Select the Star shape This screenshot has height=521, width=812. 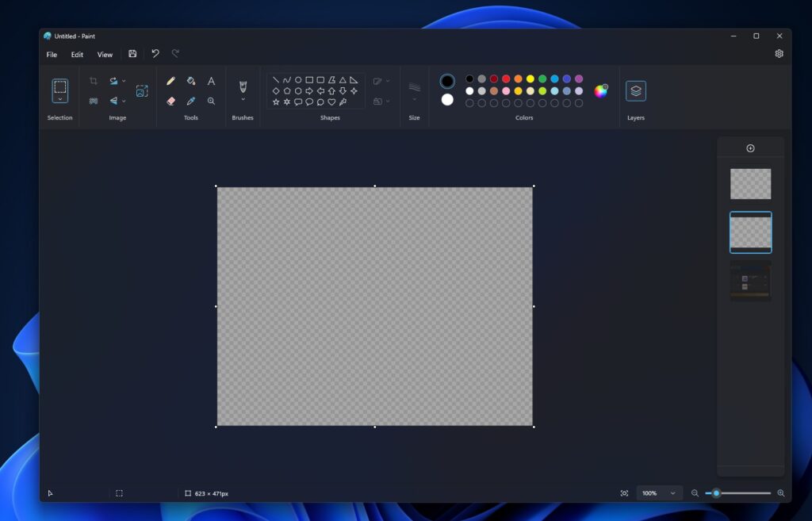click(x=276, y=102)
